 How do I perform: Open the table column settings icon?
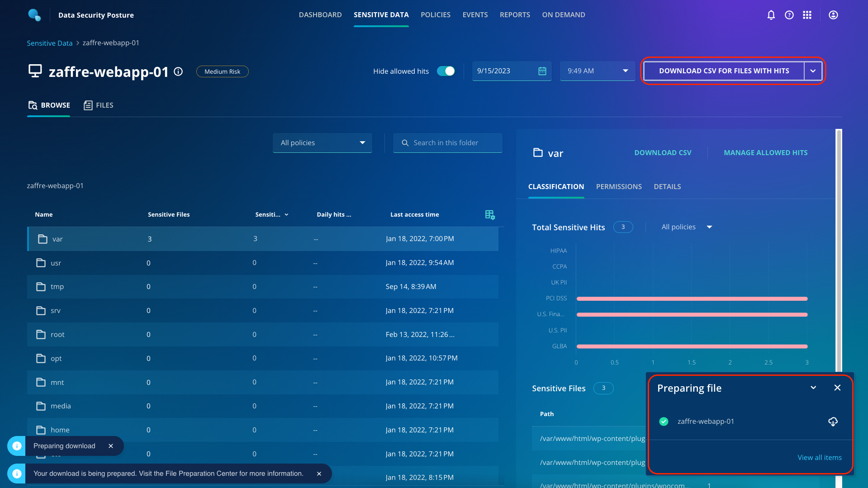pyautogui.click(x=490, y=215)
